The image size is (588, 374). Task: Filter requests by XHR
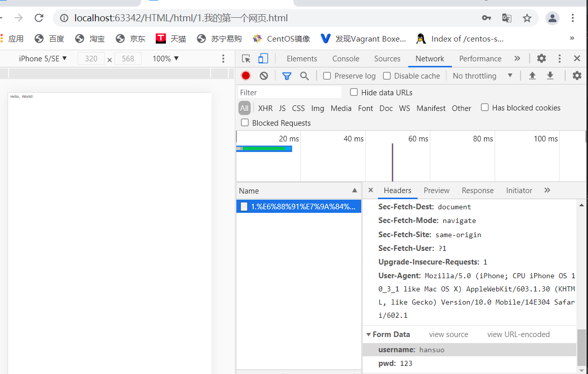point(265,108)
